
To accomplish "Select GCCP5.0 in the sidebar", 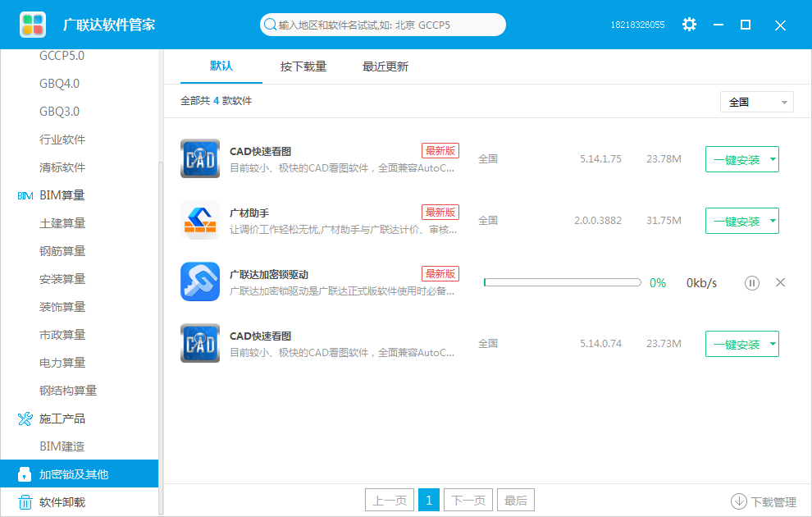I will 62,56.
